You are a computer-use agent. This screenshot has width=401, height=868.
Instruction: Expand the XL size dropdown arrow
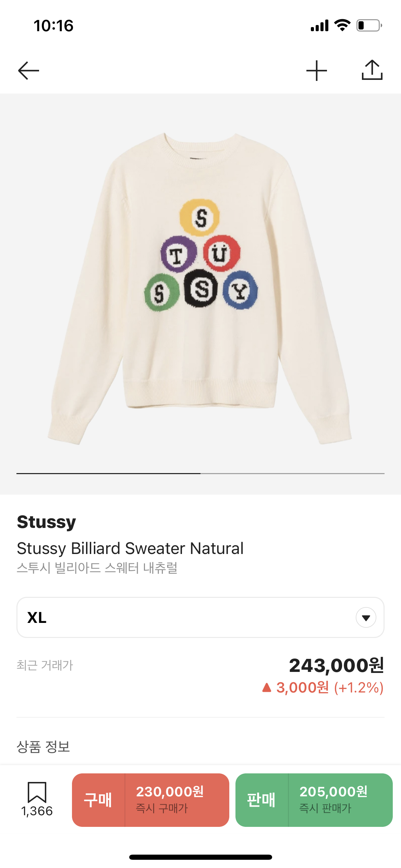pos(366,617)
